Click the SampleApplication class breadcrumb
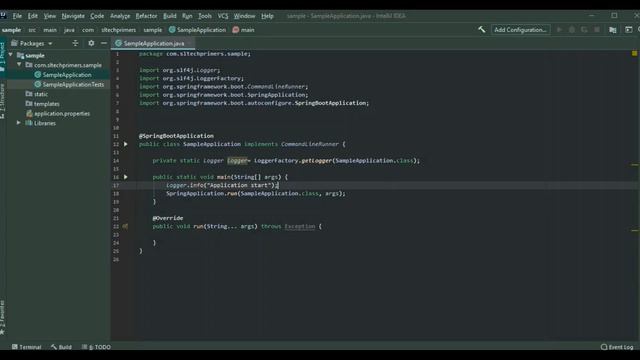 (198, 30)
